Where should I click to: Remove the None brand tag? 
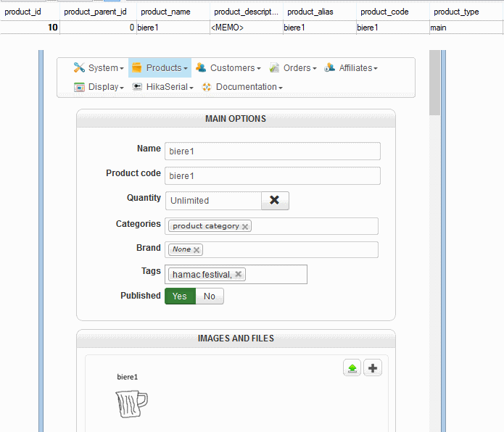pos(197,249)
